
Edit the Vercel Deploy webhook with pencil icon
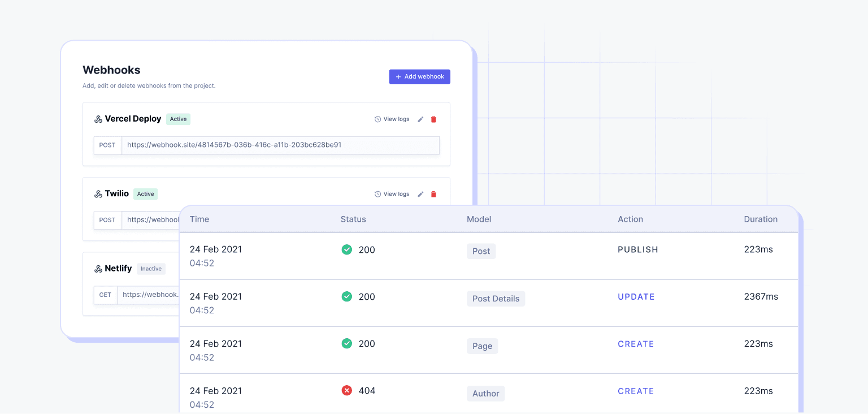[420, 119]
